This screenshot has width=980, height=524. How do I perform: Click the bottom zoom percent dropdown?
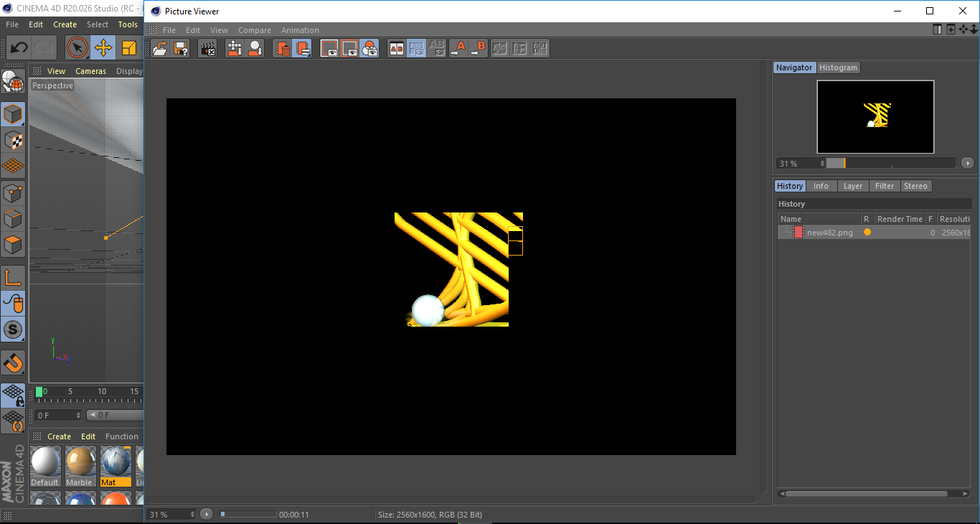171,515
